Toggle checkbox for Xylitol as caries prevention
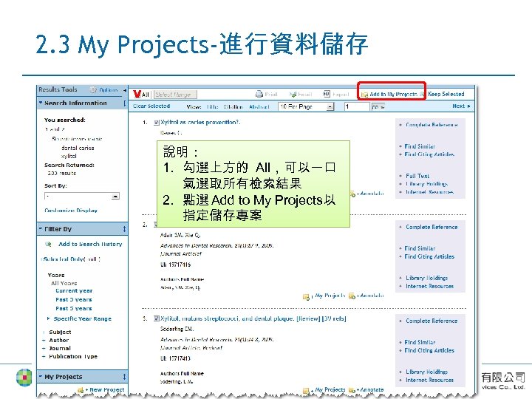Viewport: 532px width, 399px height. (x=157, y=123)
